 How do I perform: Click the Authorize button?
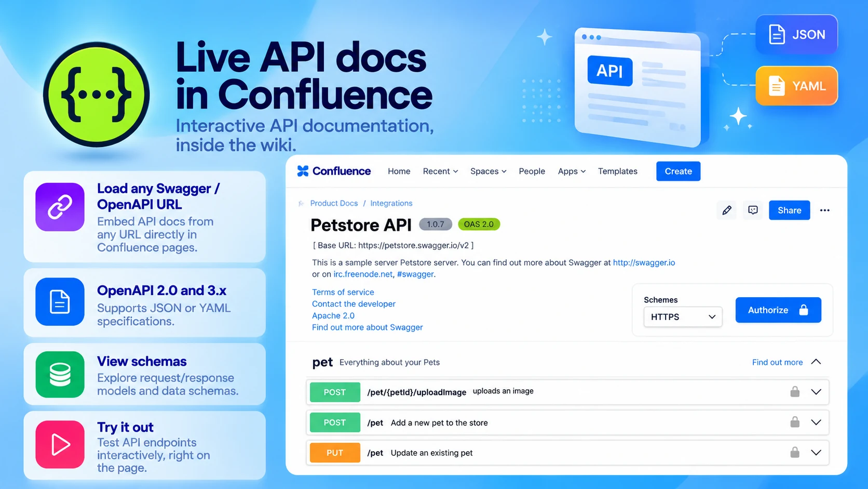click(778, 310)
